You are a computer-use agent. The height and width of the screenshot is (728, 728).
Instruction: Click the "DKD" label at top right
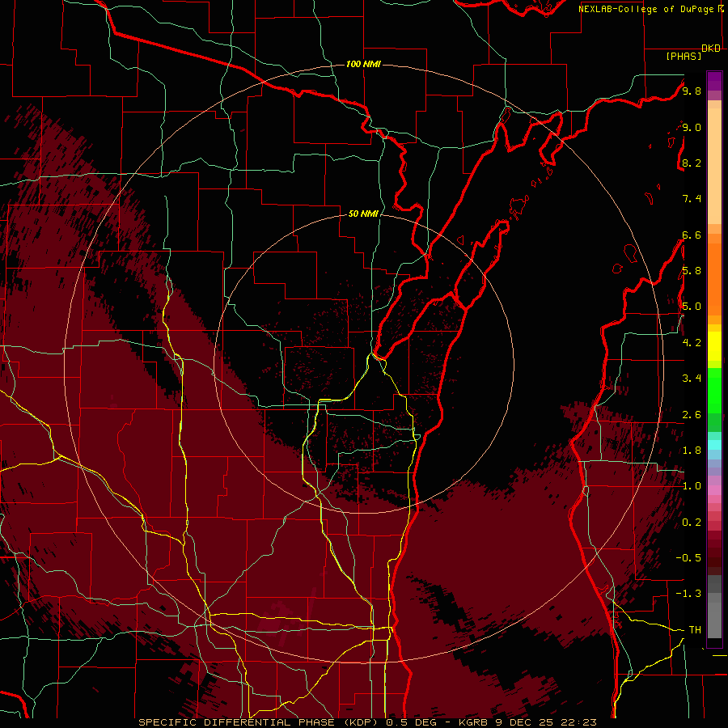coord(711,49)
